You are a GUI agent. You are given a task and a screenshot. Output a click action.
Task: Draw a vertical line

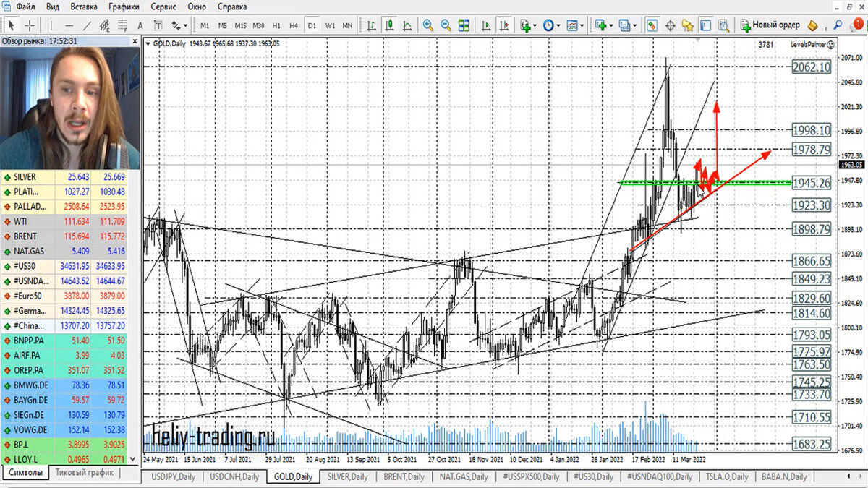(x=51, y=25)
